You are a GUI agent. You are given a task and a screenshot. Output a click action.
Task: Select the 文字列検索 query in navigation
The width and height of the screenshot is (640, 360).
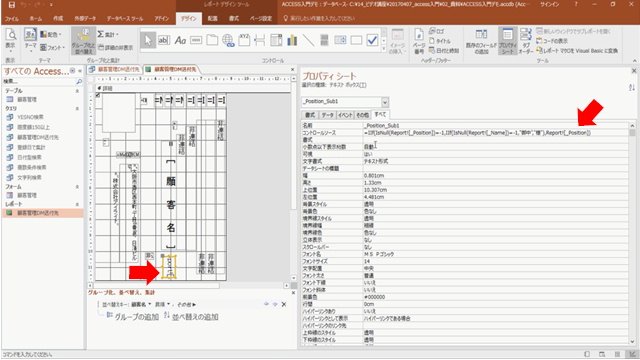[x=29, y=178]
